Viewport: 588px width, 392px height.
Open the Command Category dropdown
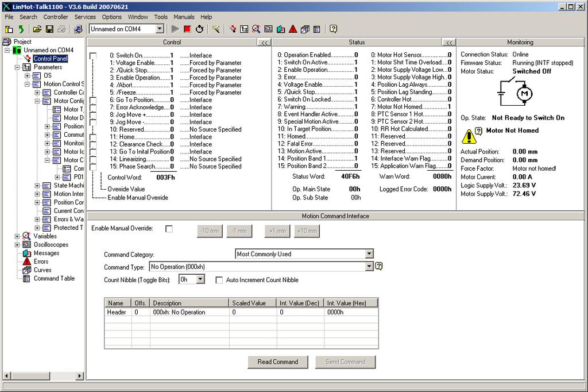click(369, 254)
